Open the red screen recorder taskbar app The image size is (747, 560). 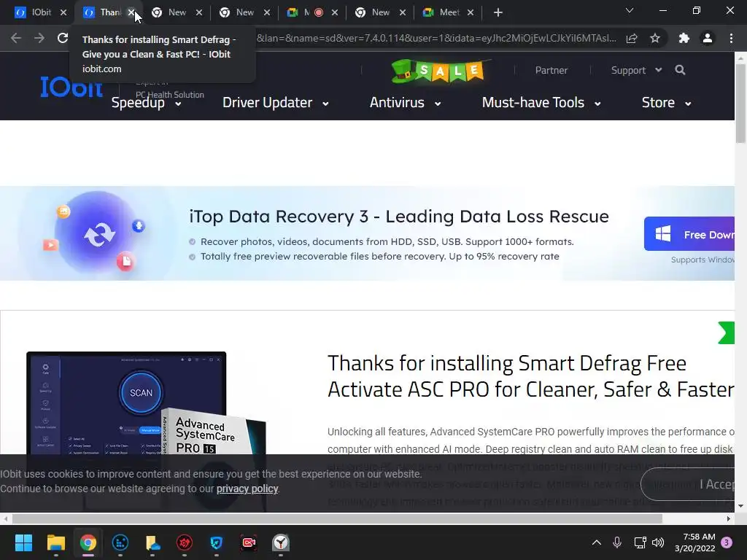(249, 542)
